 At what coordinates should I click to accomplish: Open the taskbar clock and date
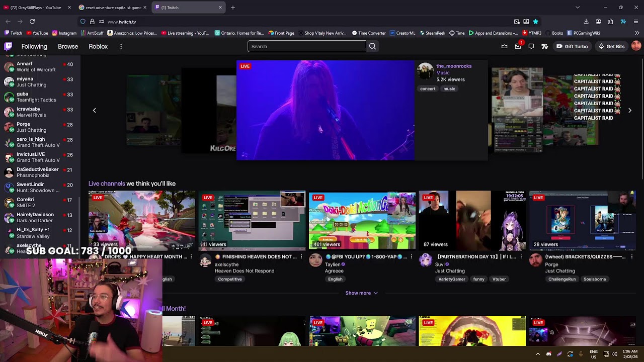[x=629, y=354]
